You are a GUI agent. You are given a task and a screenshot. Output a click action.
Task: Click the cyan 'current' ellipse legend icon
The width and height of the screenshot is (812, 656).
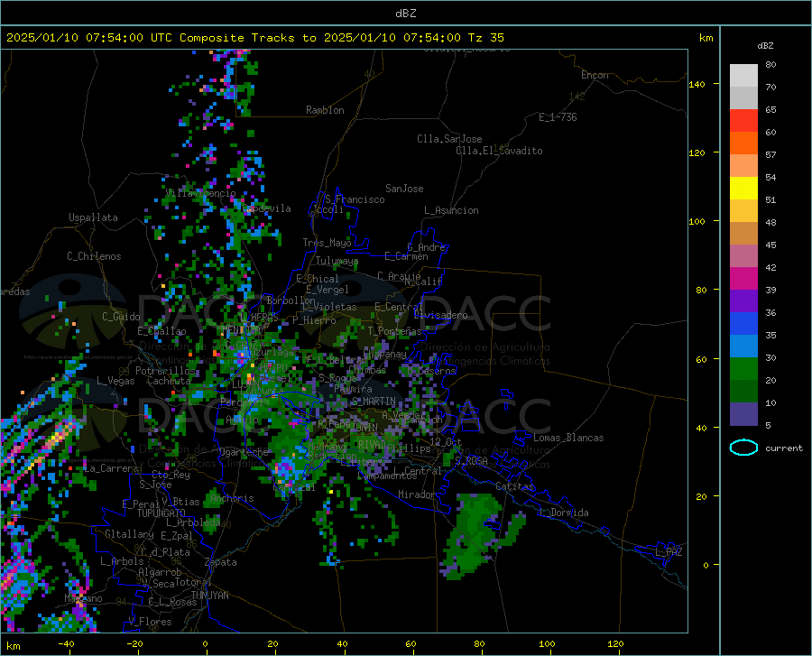point(743,448)
